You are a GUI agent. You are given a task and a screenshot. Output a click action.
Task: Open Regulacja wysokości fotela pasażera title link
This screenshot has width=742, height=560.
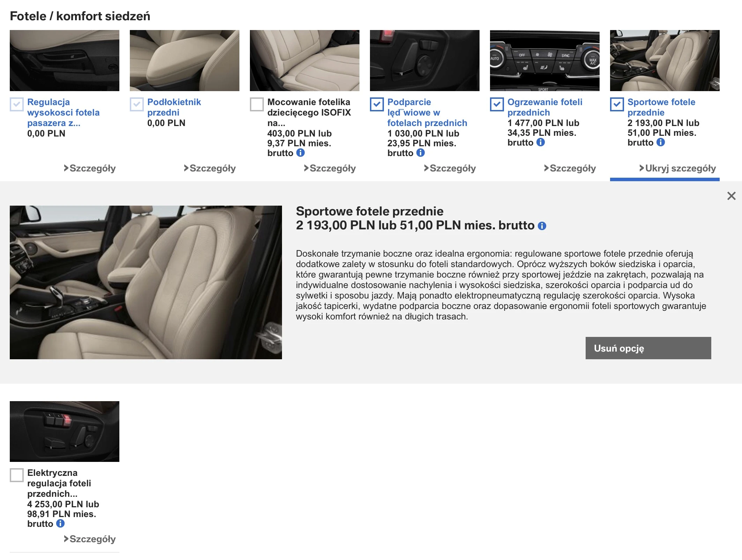(x=64, y=112)
